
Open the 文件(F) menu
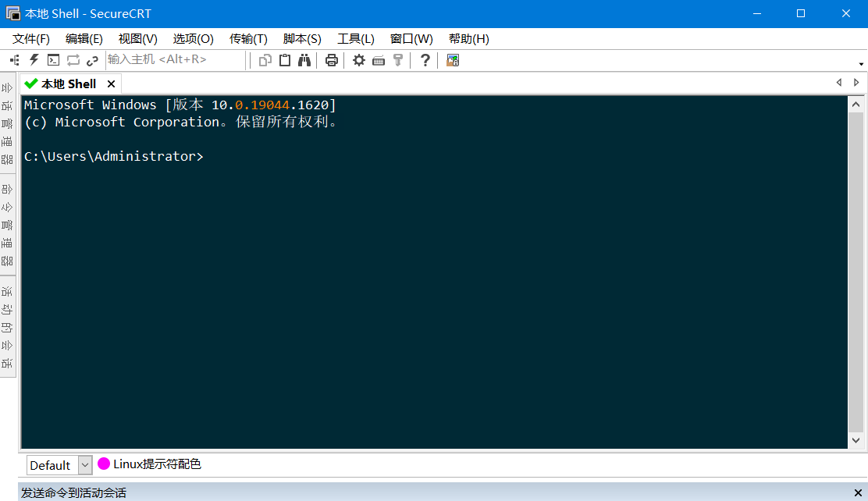pos(30,38)
